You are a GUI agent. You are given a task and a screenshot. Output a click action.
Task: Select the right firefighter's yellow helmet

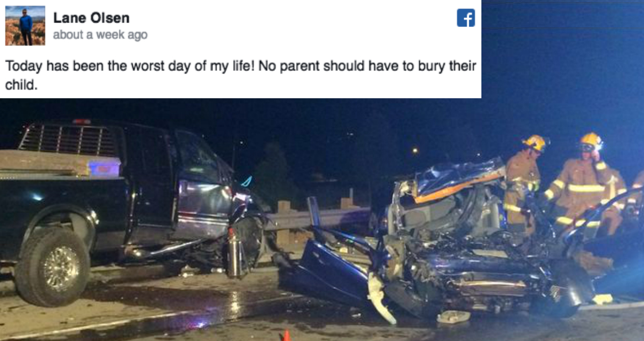pyautogui.click(x=591, y=141)
